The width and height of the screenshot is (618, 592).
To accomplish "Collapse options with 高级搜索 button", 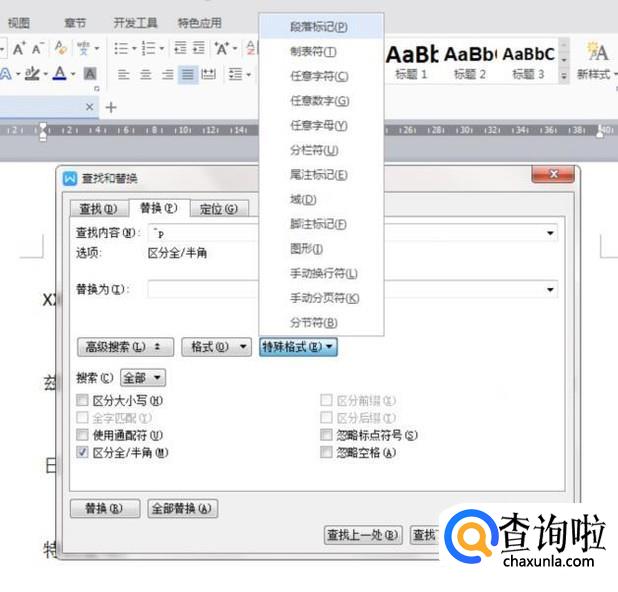I will click(125, 347).
